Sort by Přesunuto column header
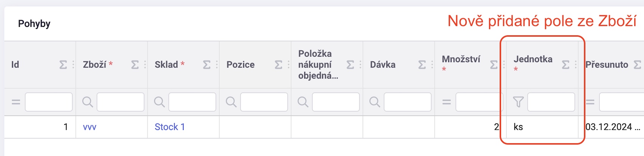 click(x=607, y=65)
